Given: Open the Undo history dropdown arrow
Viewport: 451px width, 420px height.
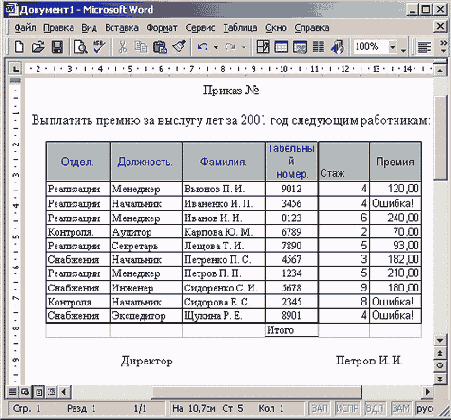Looking at the screenshot, I should point(216,47).
